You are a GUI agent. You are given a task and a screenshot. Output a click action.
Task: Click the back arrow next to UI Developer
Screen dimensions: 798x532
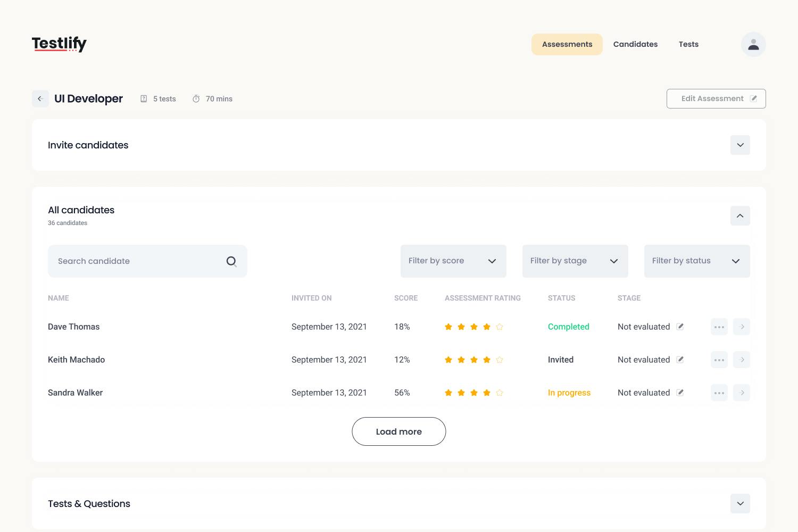[40, 98]
